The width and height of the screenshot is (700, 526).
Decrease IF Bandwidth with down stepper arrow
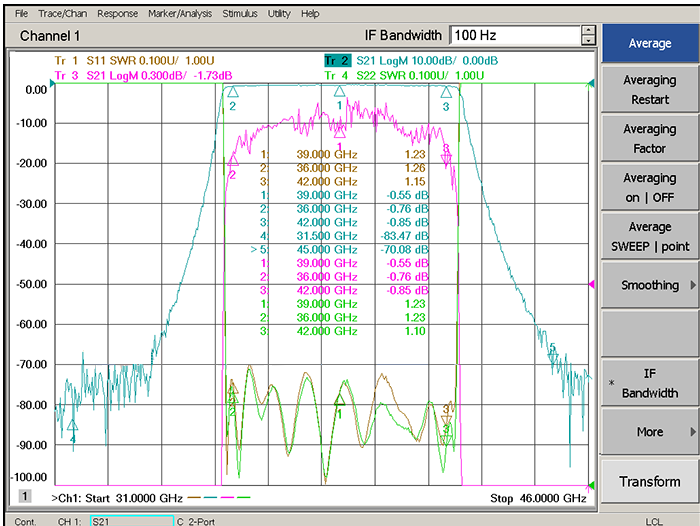[588, 40]
